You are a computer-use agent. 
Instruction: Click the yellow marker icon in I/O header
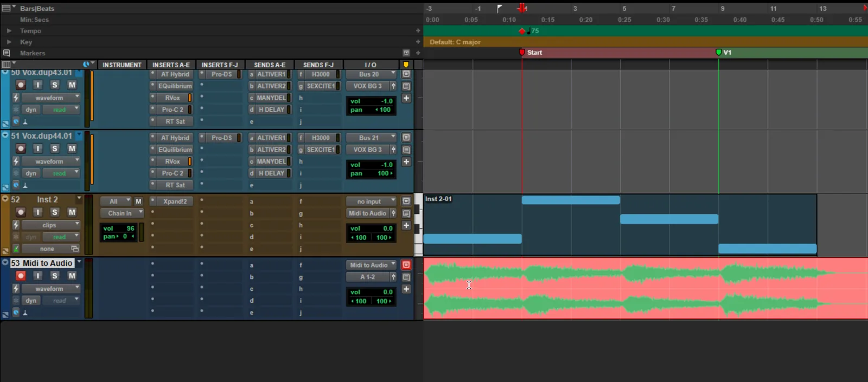(x=406, y=65)
